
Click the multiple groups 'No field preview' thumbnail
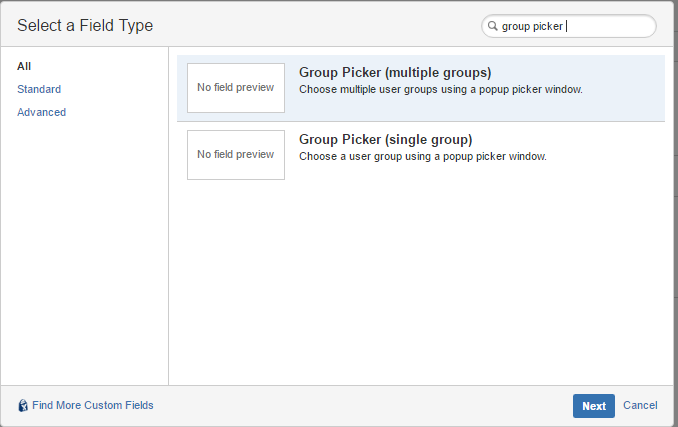[x=236, y=88]
